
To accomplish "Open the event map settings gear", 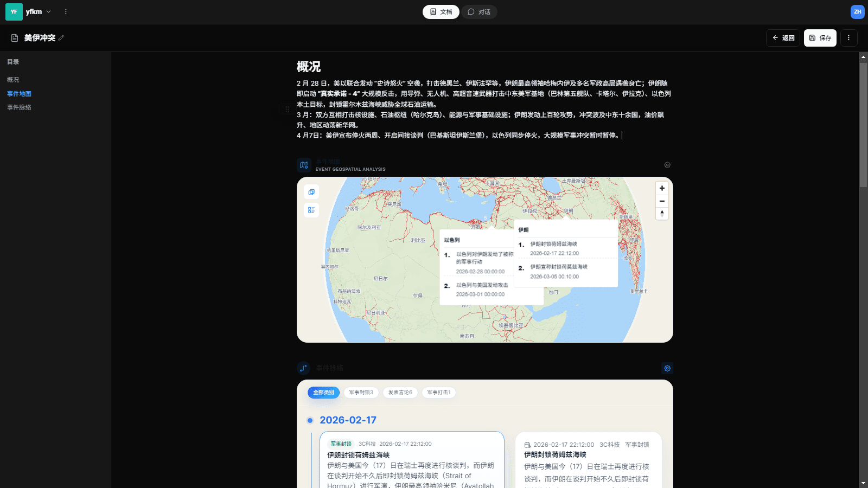I will point(667,165).
